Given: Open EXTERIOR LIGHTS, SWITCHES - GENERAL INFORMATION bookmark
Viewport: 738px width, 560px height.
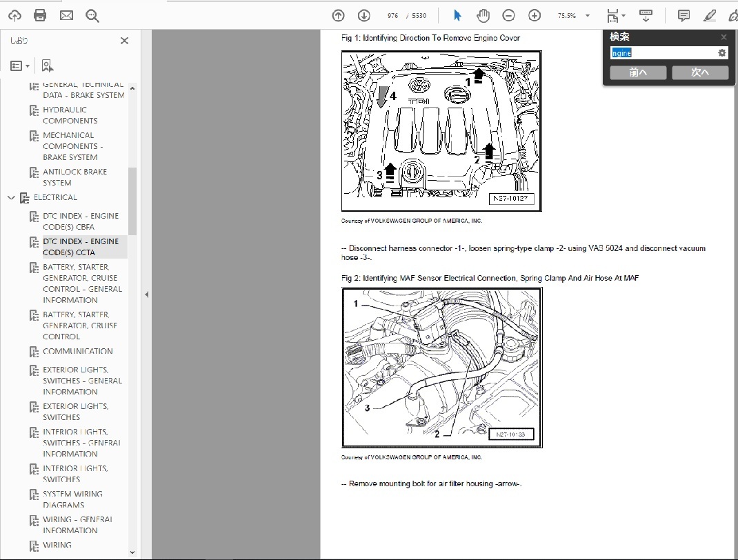Looking at the screenshot, I should [x=82, y=381].
